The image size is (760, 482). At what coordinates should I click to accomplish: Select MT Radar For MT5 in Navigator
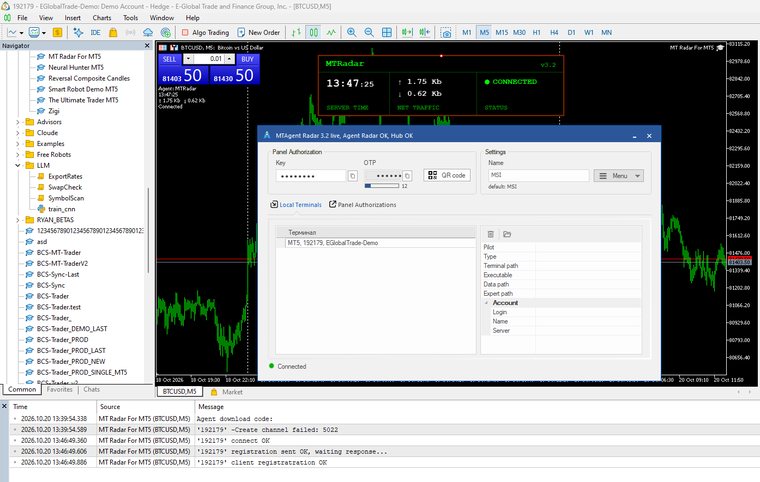75,56
